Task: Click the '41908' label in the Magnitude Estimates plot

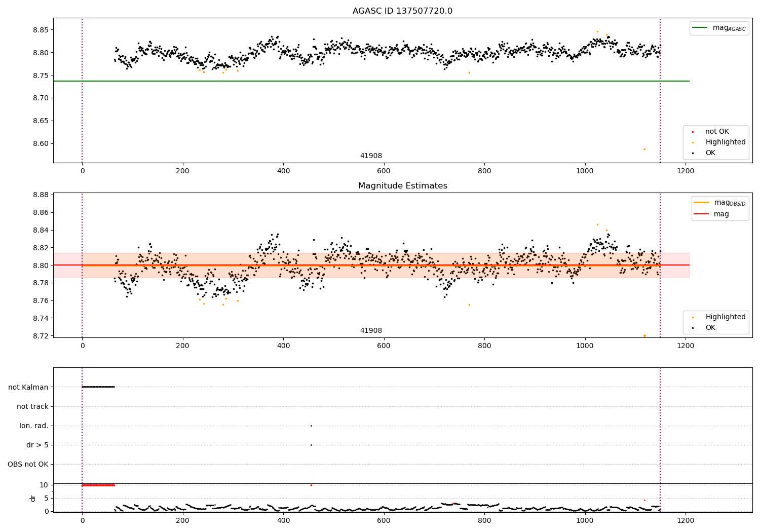Action: tap(371, 331)
